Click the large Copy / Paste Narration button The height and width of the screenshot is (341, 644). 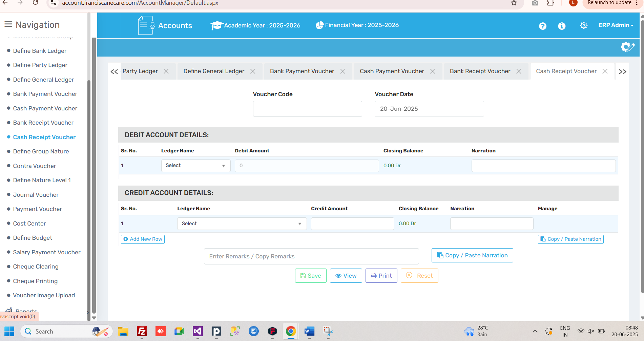[472, 255]
